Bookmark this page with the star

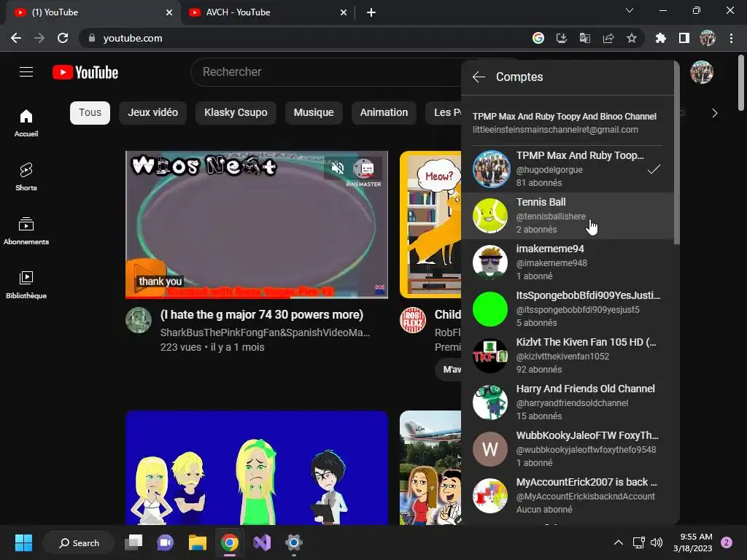[632, 38]
